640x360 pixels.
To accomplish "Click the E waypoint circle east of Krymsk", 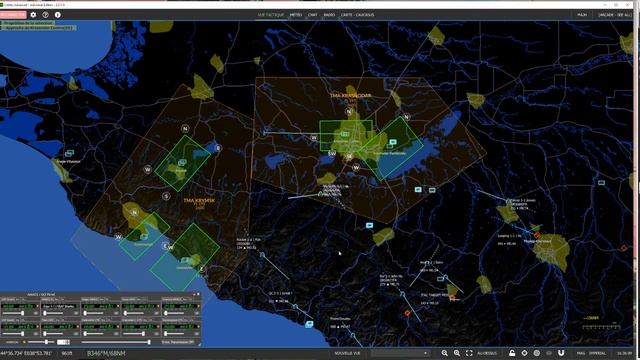I will coord(218,148).
